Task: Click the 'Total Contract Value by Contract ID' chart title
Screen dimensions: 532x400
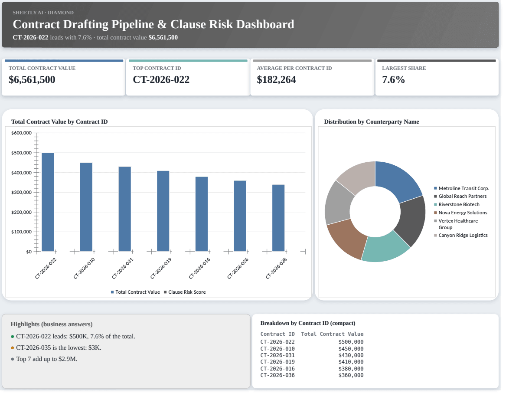Action: point(59,122)
